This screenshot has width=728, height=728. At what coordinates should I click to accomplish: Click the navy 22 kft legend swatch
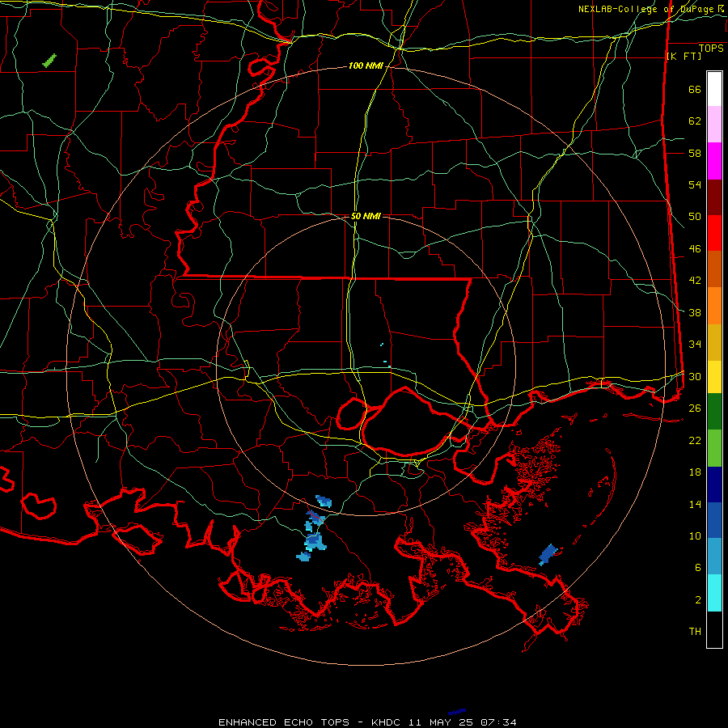[x=714, y=485]
